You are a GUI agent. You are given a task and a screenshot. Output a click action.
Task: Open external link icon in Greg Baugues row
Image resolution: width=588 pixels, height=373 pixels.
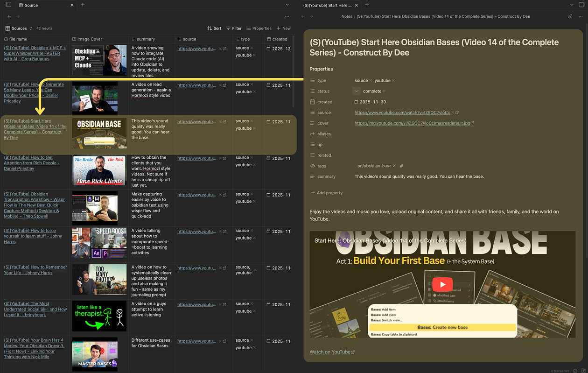[224, 49]
